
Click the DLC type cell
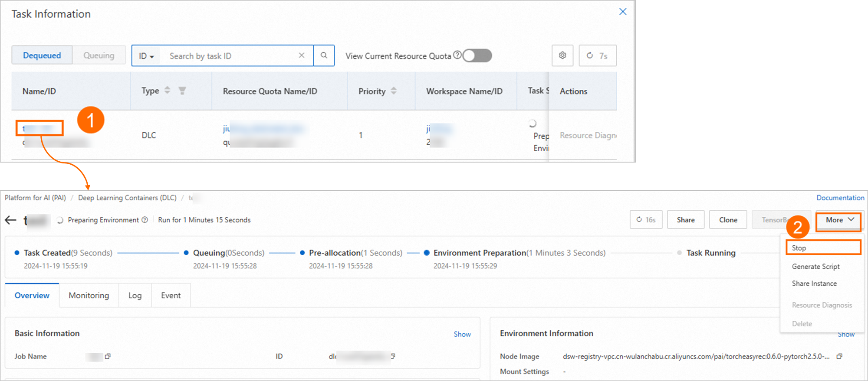click(x=149, y=135)
